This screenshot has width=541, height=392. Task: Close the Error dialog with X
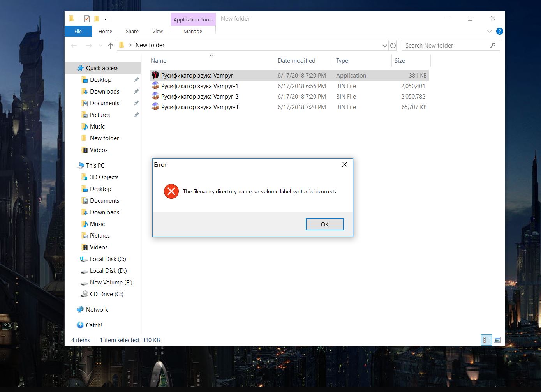(x=344, y=164)
